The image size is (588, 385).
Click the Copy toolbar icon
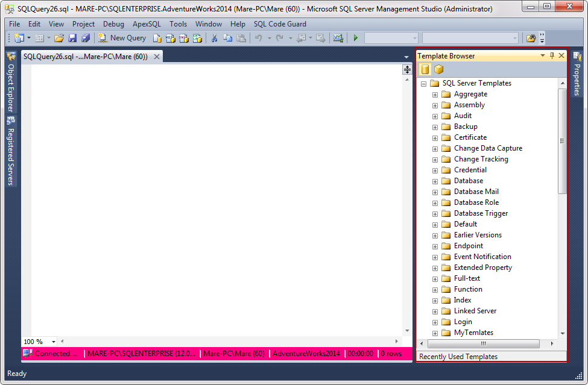(x=227, y=38)
